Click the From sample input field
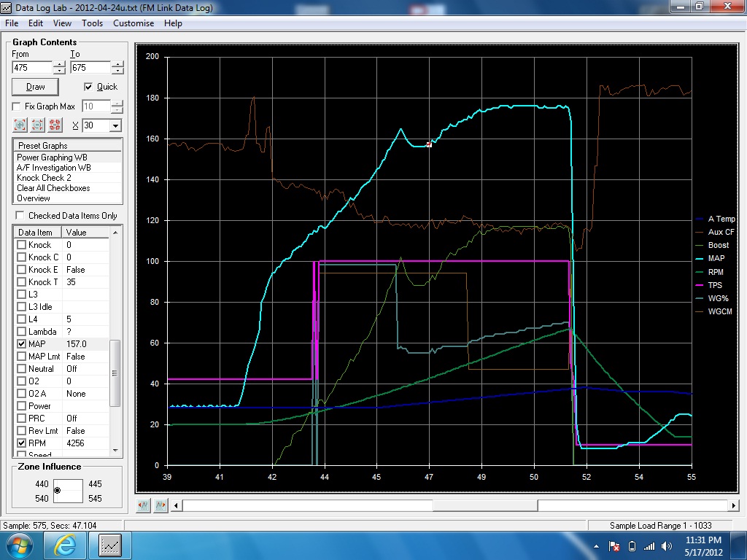The height and width of the screenshot is (560, 747). click(32, 68)
